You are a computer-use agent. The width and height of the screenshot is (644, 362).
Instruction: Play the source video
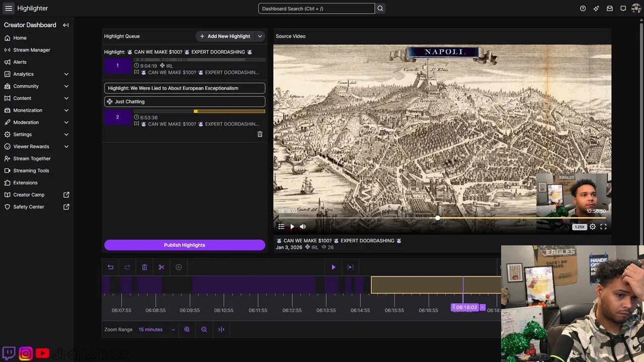[x=292, y=227]
